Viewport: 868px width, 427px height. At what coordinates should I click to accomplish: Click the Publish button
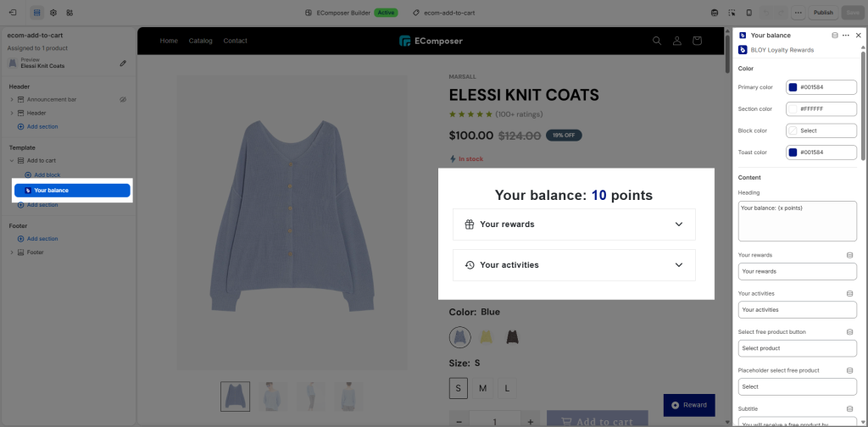pos(823,12)
